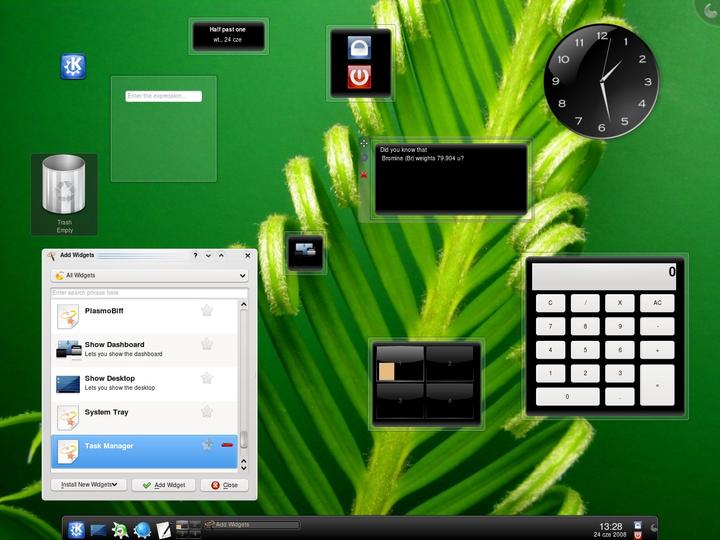Open the Trash desktop icon
This screenshot has width=720, height=540.
click(x=64, y=194)
